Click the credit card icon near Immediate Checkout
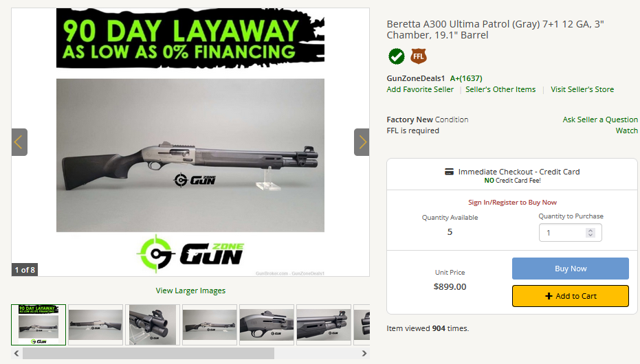 coord(449,172)
